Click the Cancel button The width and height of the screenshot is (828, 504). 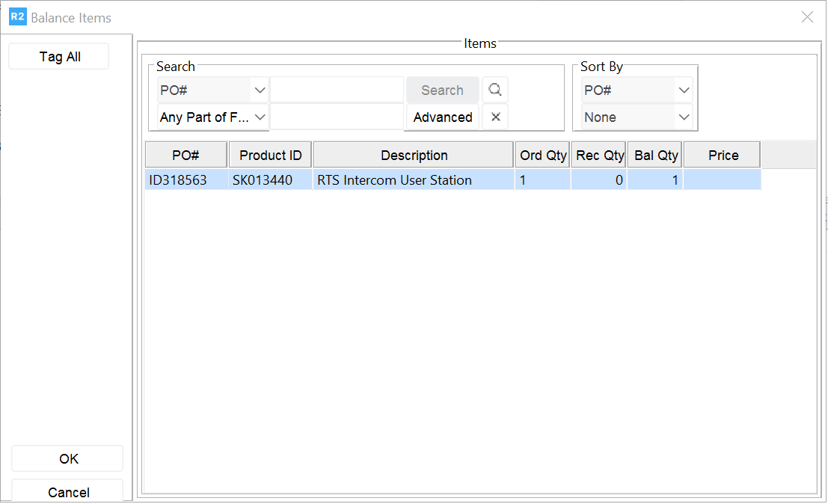tap(68, 492)
